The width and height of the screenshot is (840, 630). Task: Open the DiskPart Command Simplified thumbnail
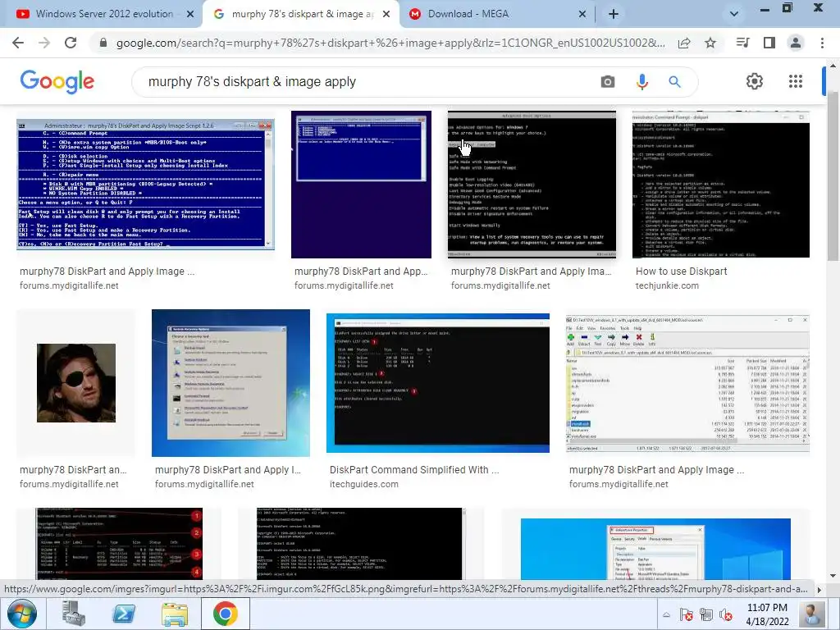click(x=438, y=383)
